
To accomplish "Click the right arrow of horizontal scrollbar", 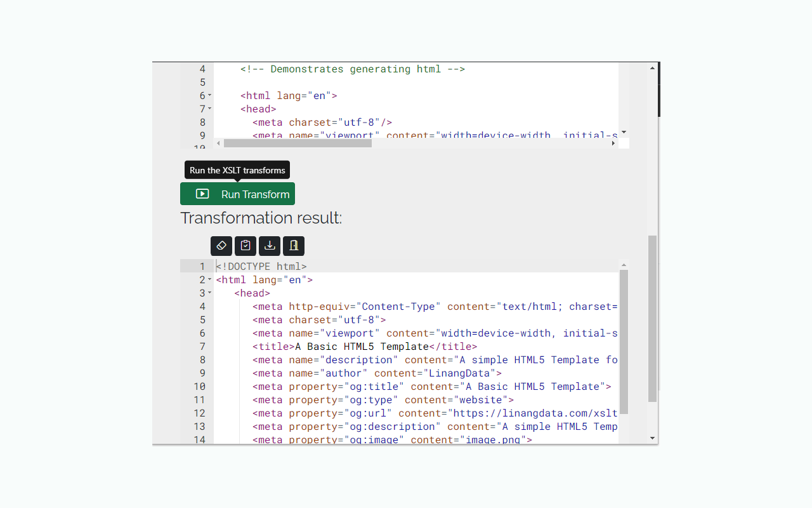I will 613,143.
